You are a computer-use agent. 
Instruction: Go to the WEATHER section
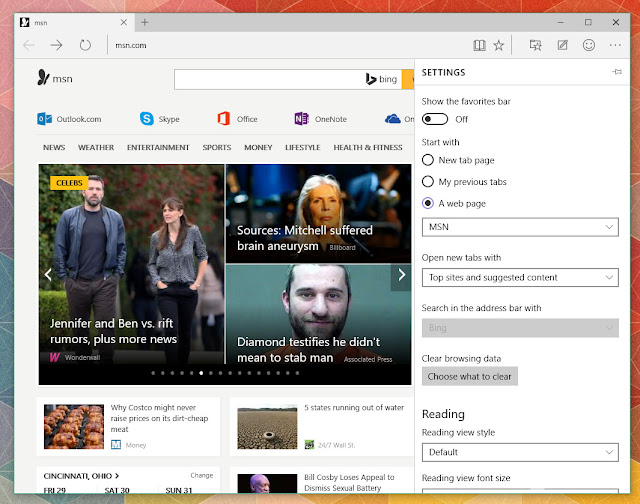tap(96, 147)
